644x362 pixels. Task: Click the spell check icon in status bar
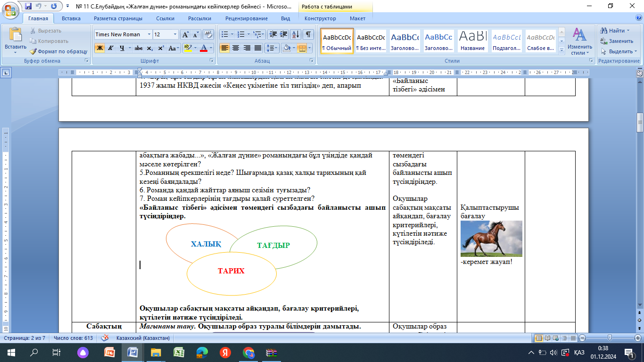click(105, 338)
